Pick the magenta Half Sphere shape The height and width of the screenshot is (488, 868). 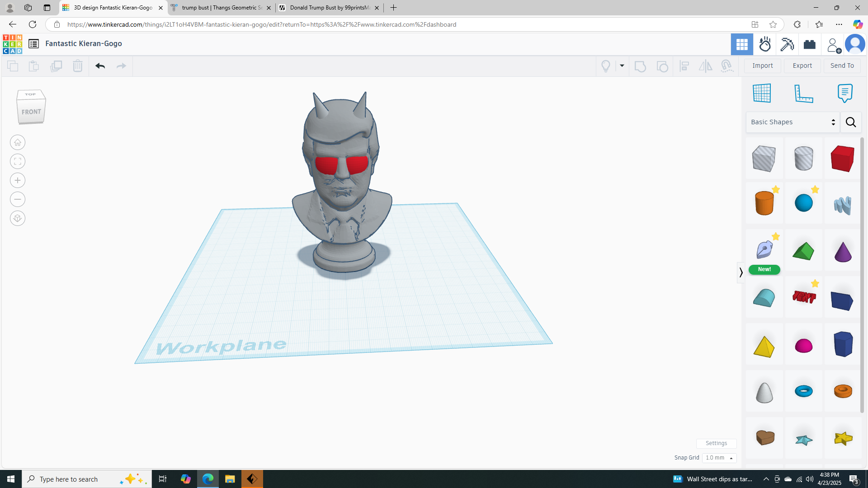coord(803,346)
